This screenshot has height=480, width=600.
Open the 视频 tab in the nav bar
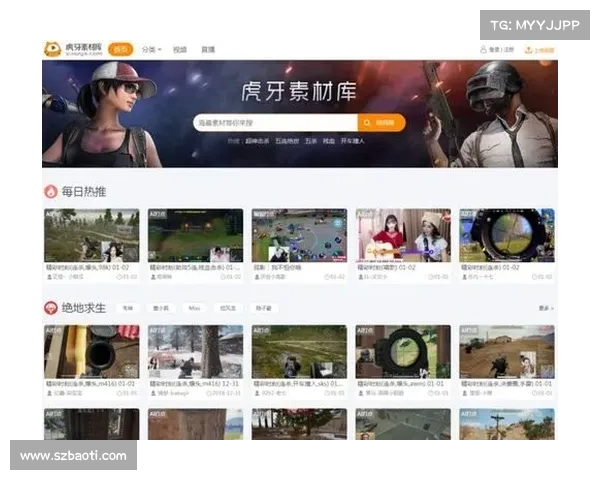(x=179, y=49)
